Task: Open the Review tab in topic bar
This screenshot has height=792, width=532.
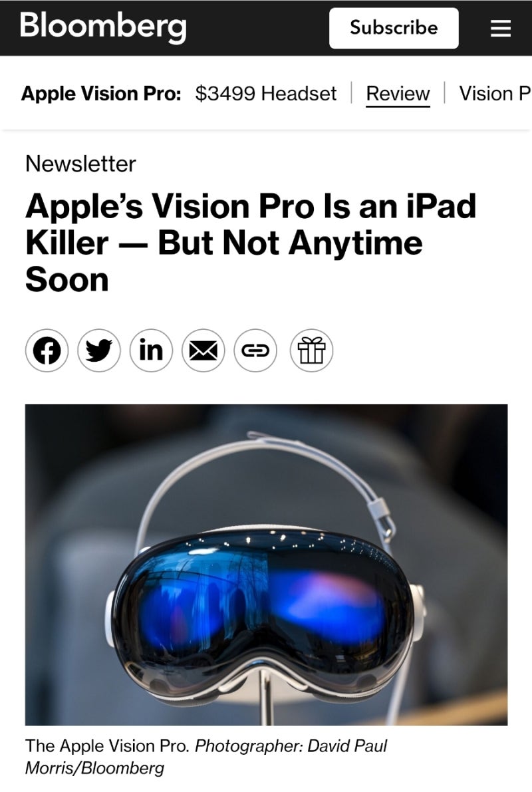Action: (x=398, y=94)
